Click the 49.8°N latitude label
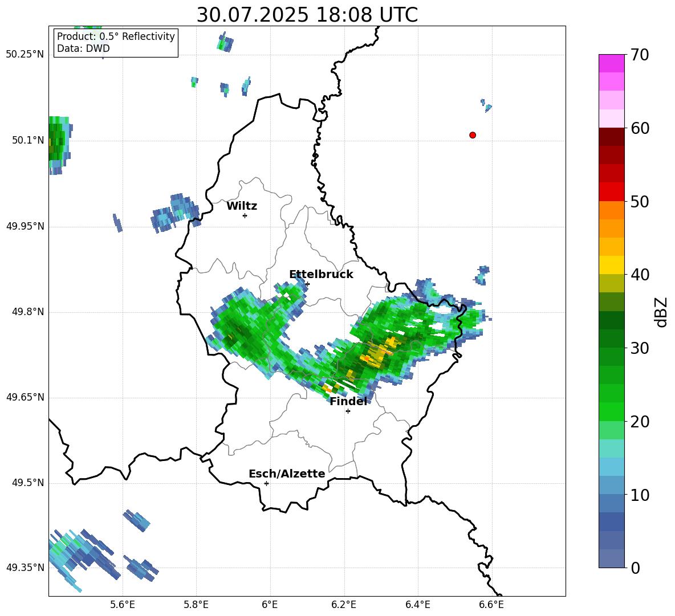The width and height of the screenshot is (675, 616). (x=28, y=312)
